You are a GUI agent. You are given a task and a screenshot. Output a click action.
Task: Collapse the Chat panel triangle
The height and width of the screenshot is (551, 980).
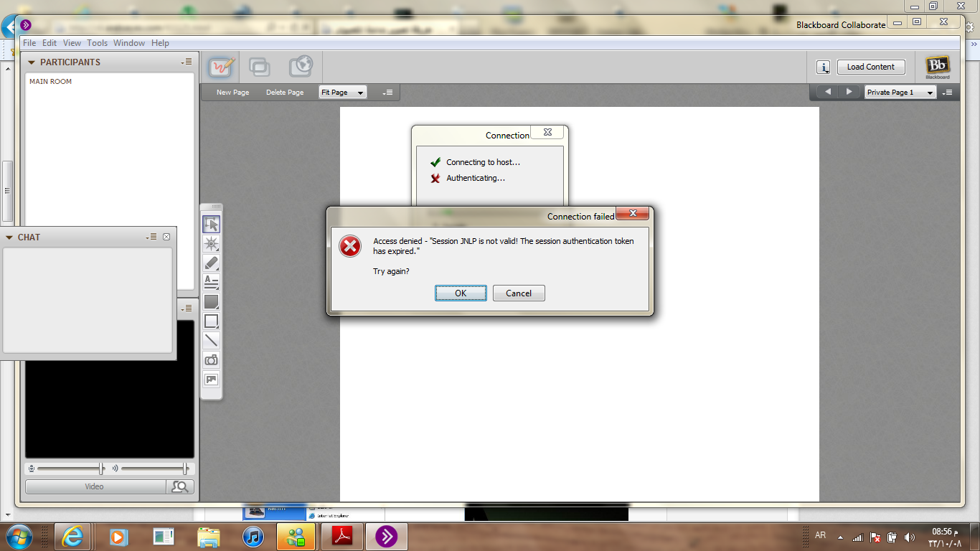(x=9, y=237)
